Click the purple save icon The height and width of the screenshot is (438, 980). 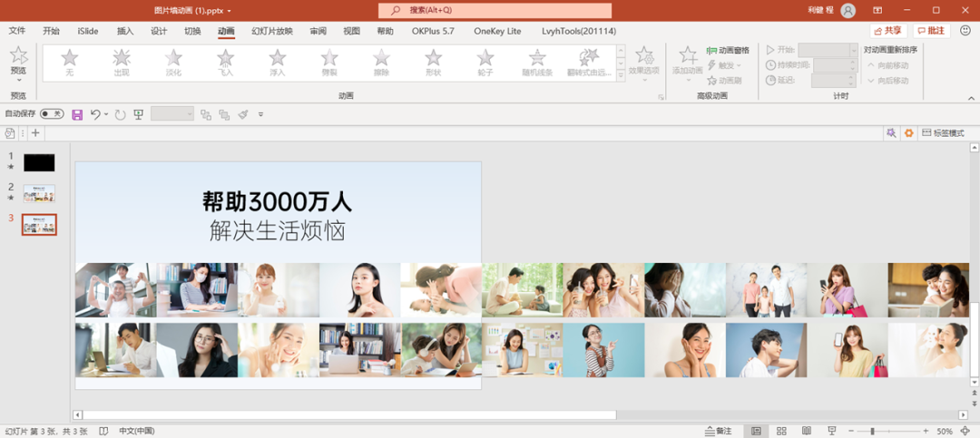pos(77,114)
